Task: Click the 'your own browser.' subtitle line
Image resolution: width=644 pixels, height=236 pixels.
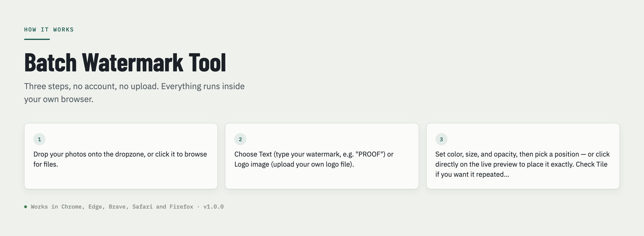Action: (59, 99)
